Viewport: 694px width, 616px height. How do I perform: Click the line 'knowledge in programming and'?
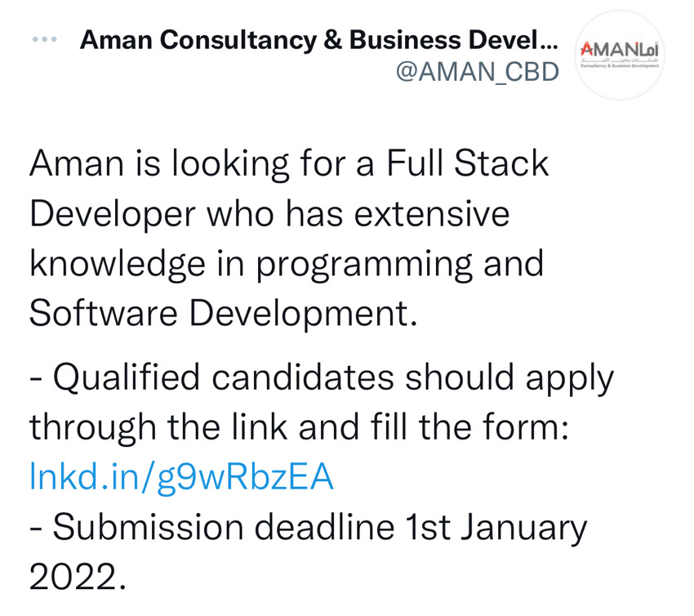pos(287,265)
